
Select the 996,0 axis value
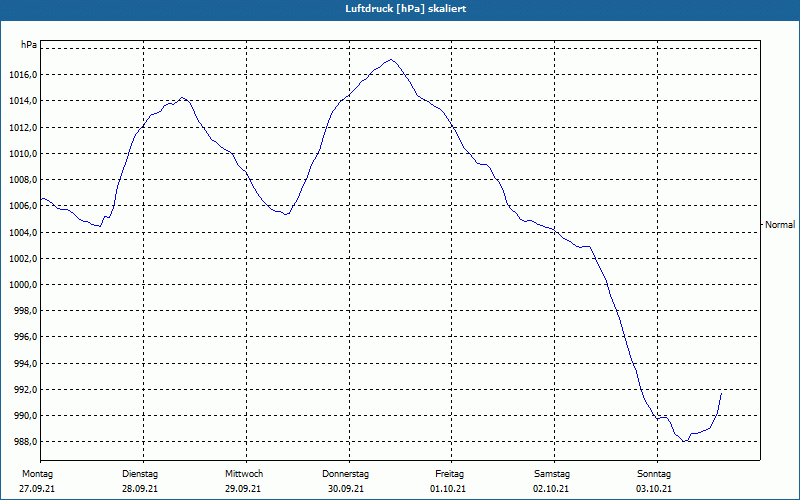pyautogui.click(x=26, y=337)
